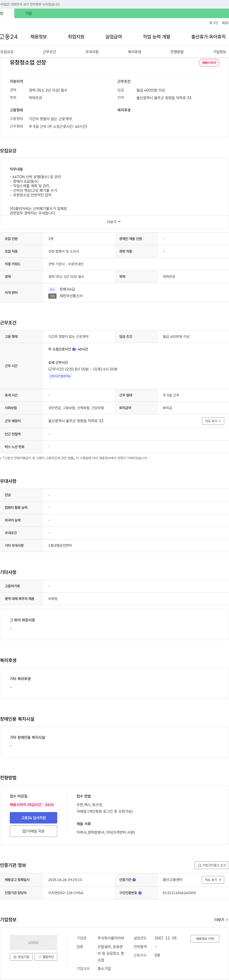Viewport: 229px width, 980px height.
Task: Click the 고용24 logo
Action: point(8,36)
